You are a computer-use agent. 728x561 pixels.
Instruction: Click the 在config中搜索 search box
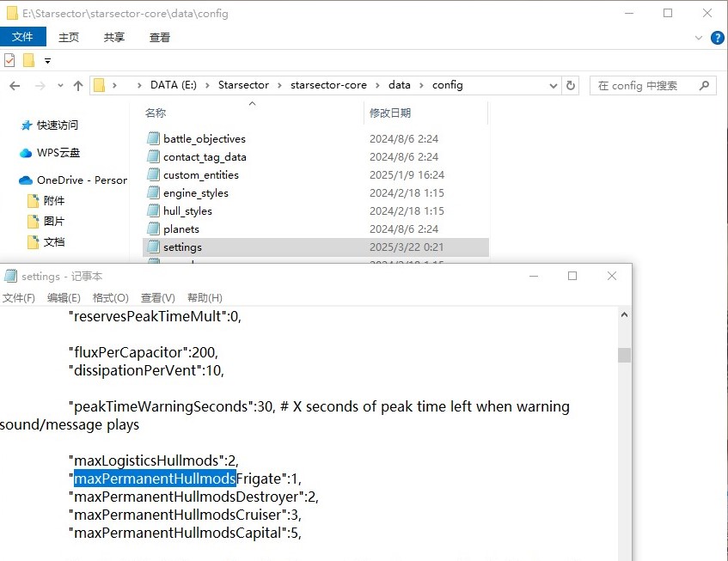click(645, 85)
